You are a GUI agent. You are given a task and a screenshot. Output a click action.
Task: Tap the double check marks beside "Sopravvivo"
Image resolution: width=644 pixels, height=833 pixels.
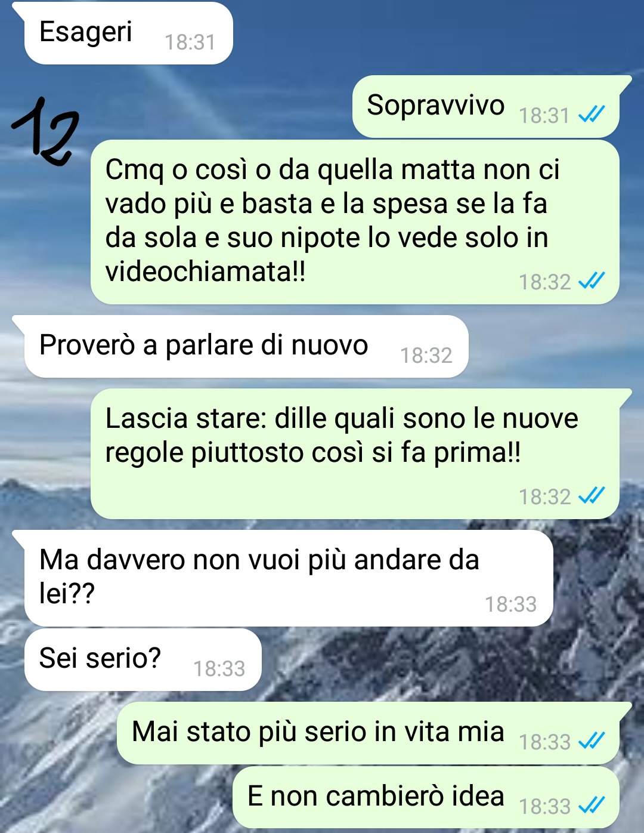[x=592, y=113]
